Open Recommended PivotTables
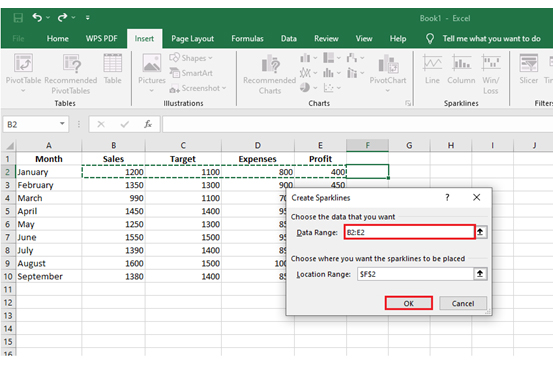Image resolution: width=553 pixels, height=367 pixels. 71,74
